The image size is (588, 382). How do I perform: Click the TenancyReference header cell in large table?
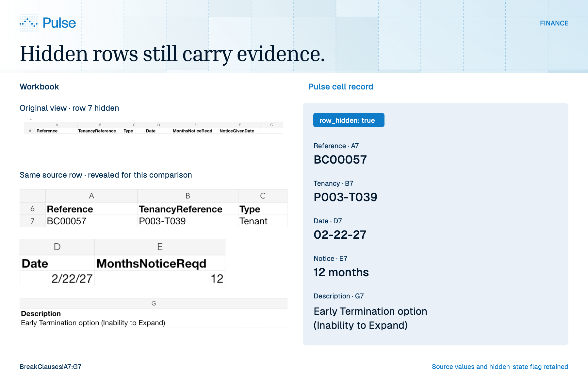tap(188, 209)
